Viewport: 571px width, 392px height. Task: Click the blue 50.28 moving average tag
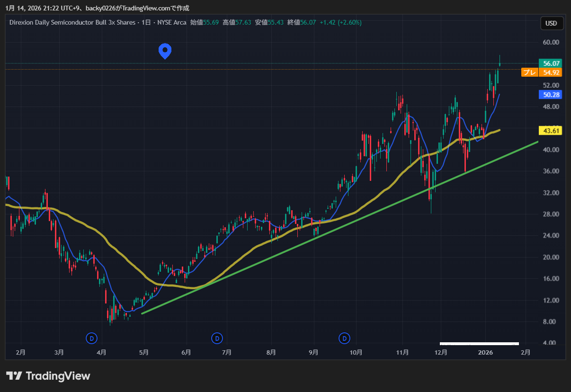[552, 95]
